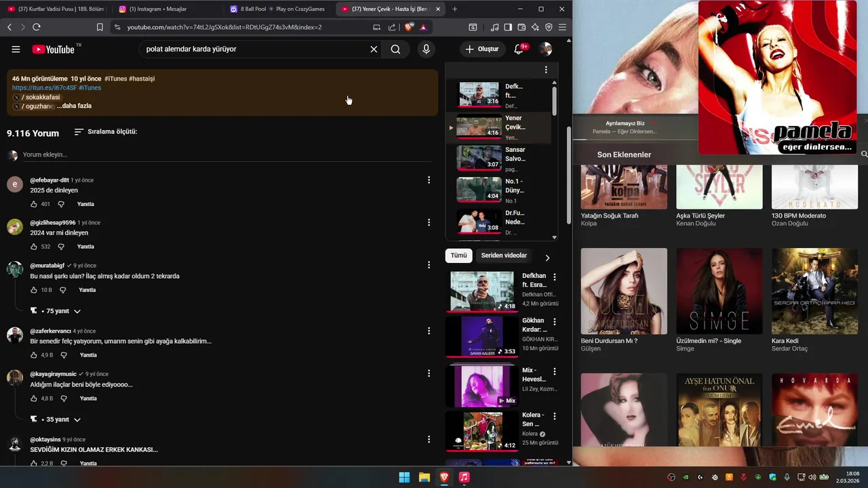Select the 'Tümü' filter chip

click(x=459, y=256)
